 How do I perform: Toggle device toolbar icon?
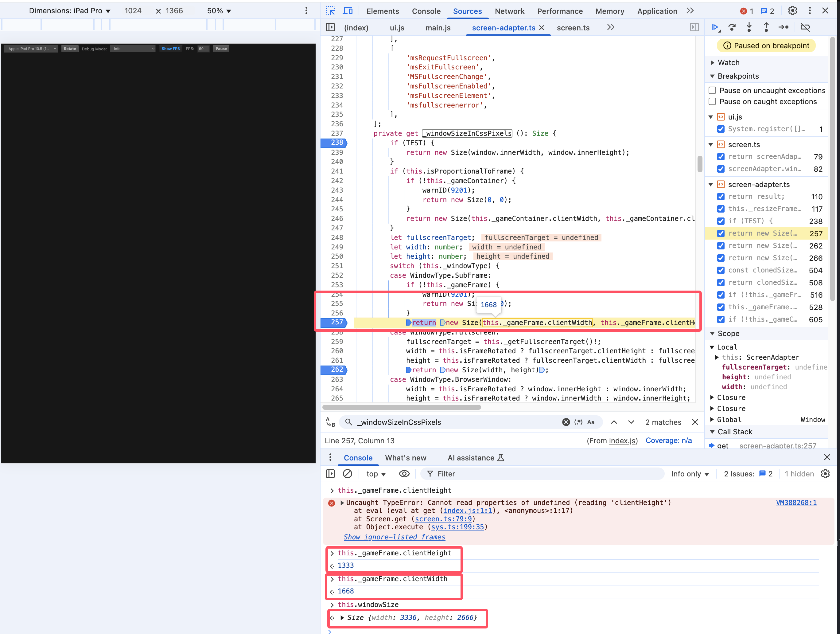pyautogui.click(x=348, y=11)
